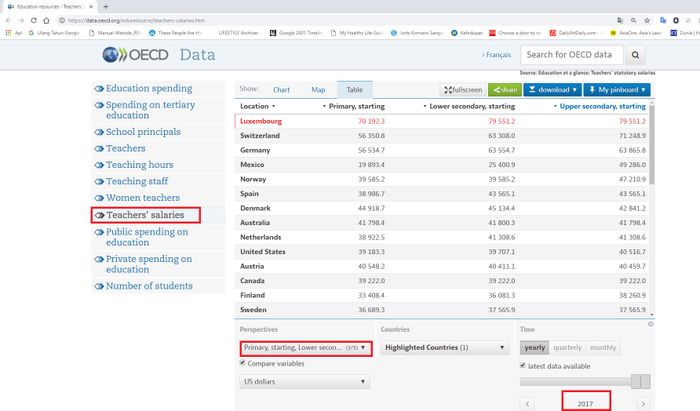Click the Apps bookmarks icon

point(8,33)
